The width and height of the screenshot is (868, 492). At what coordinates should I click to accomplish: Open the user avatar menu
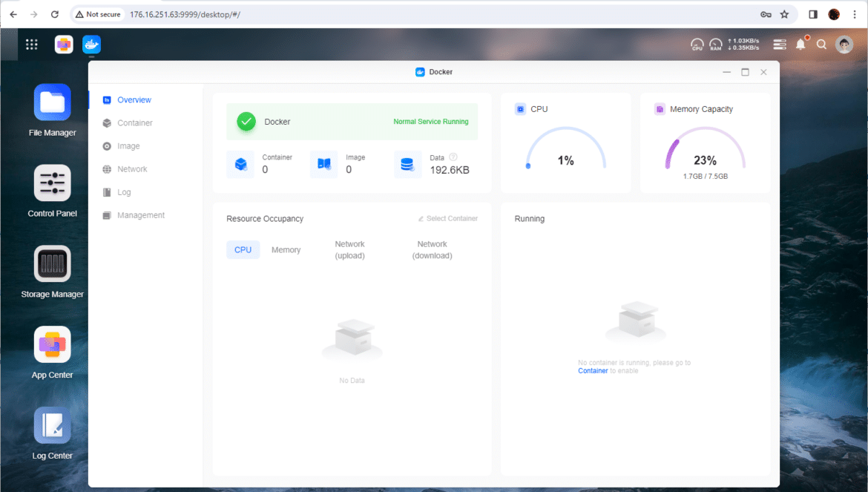pos(844,45)
